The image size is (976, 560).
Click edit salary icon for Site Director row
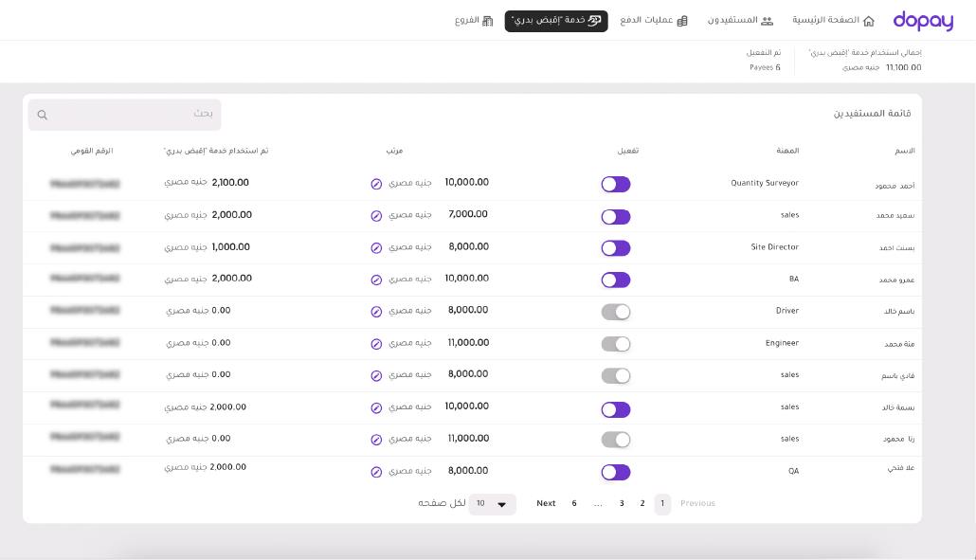point(376,248)
